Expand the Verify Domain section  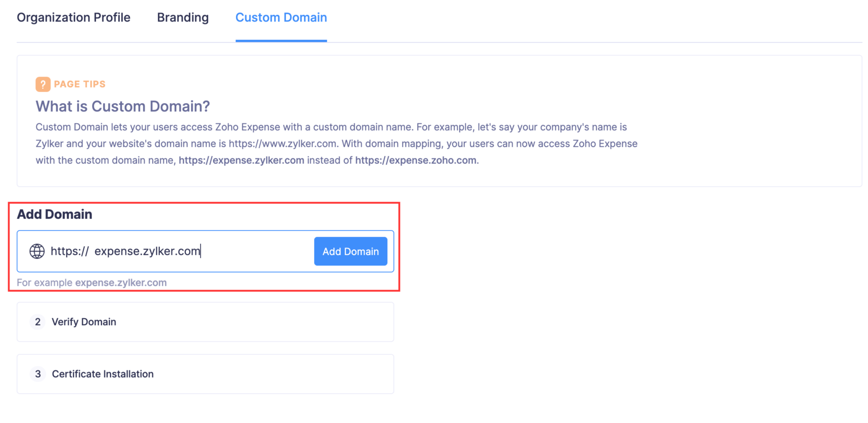point(205,322)
